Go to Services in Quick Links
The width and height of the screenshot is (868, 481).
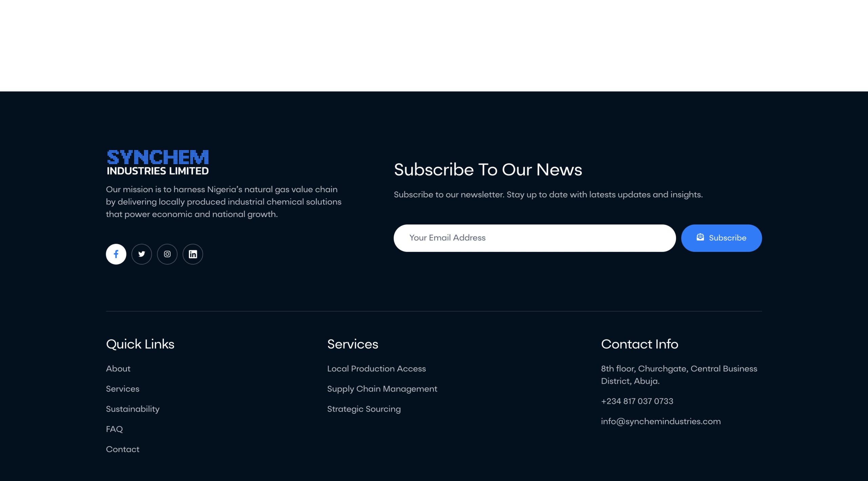(x=122, y=389)
